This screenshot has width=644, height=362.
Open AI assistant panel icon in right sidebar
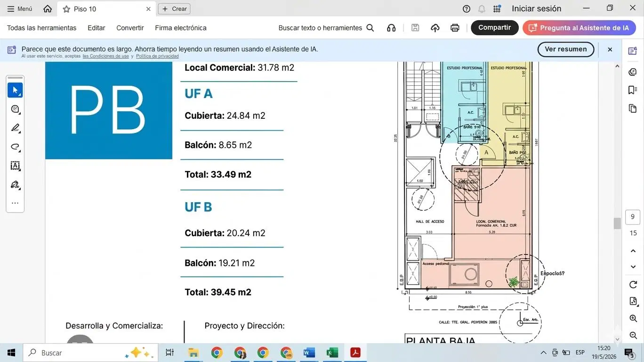tap(633, 51)
